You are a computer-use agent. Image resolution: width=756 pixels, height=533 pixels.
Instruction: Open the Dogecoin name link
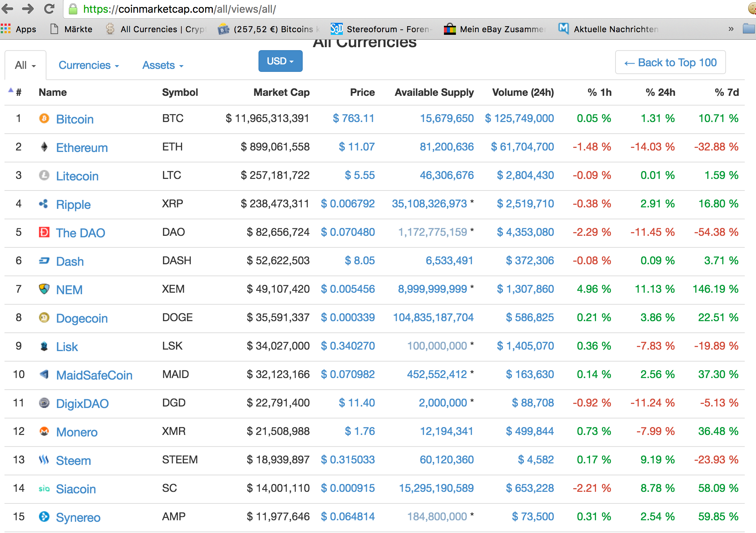click(x=82, y=318)
